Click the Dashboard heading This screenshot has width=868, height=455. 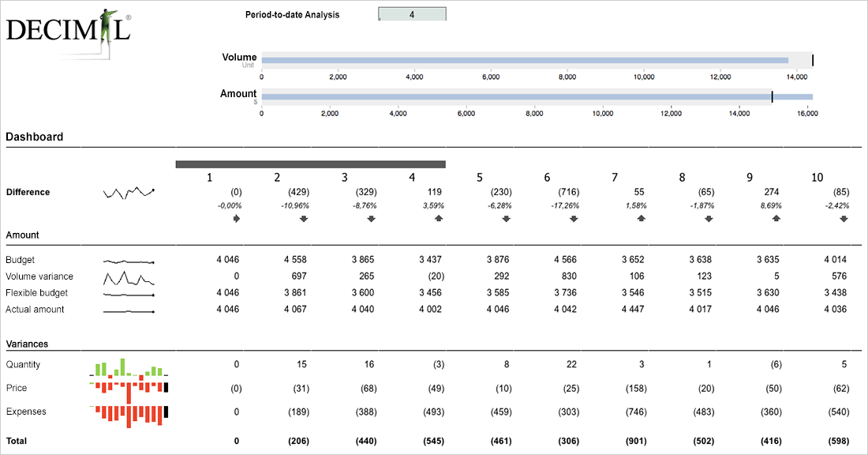34,137
